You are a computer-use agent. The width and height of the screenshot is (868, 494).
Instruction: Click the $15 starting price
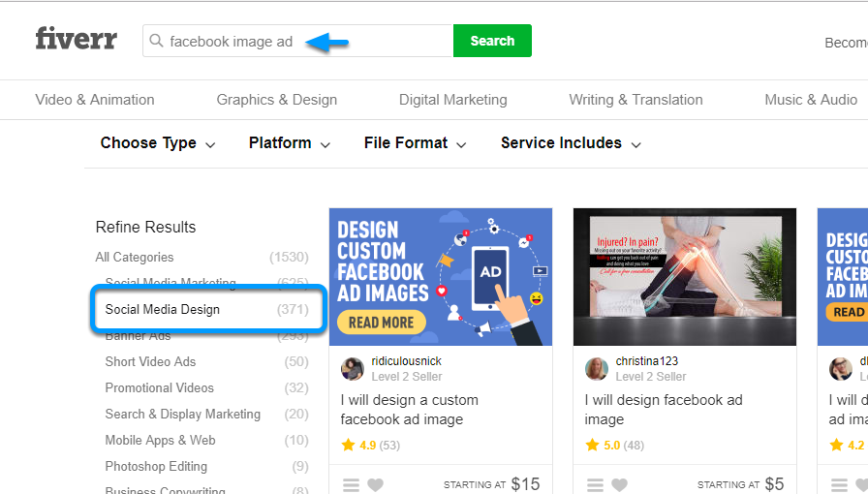coord(525,484)
